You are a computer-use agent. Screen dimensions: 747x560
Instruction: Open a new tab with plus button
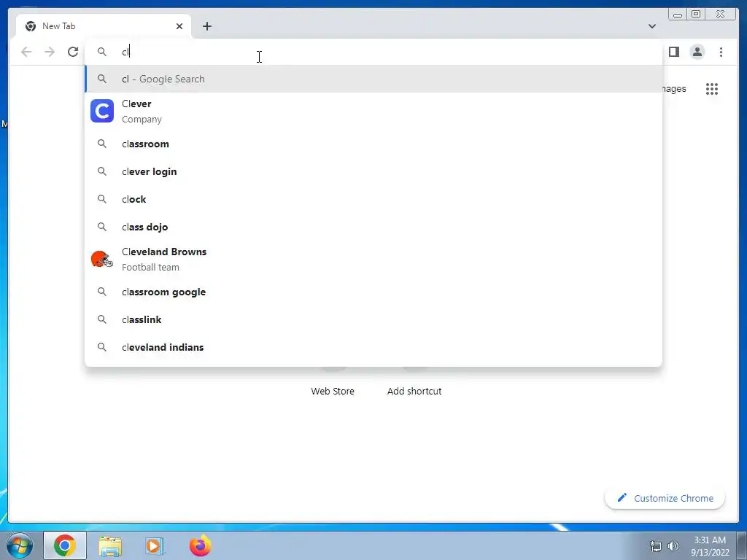(x=206, y=26)
